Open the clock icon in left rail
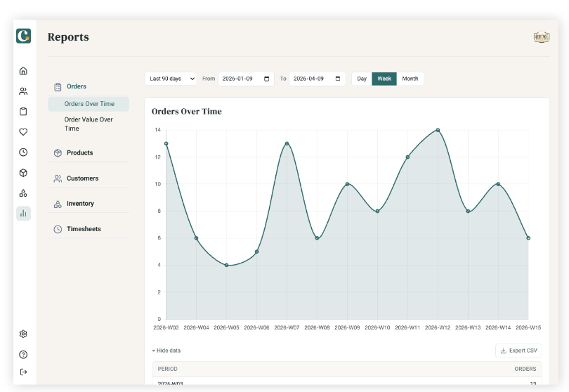This screenshot has height=392, width=569. (23, 152)
